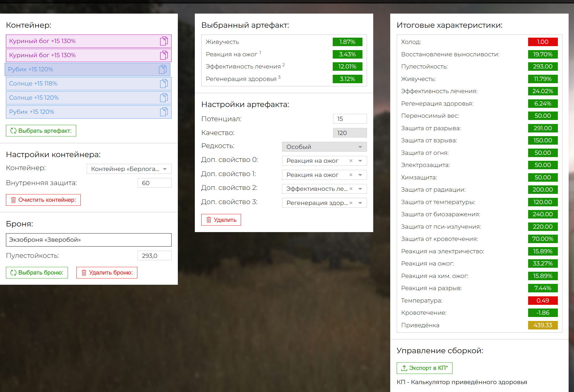Click the Реакция на электричество 15.89% value
Image resolution: width=574 pixels, height=392 pixels.
click(x=543, y=251)
